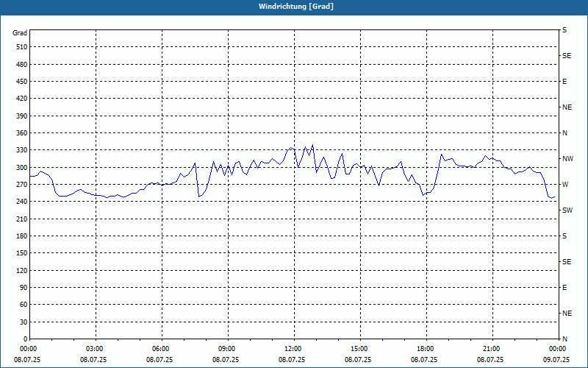
Task: Select the 08.07.25 date under the first 00:00
Action: coord(27,360)
